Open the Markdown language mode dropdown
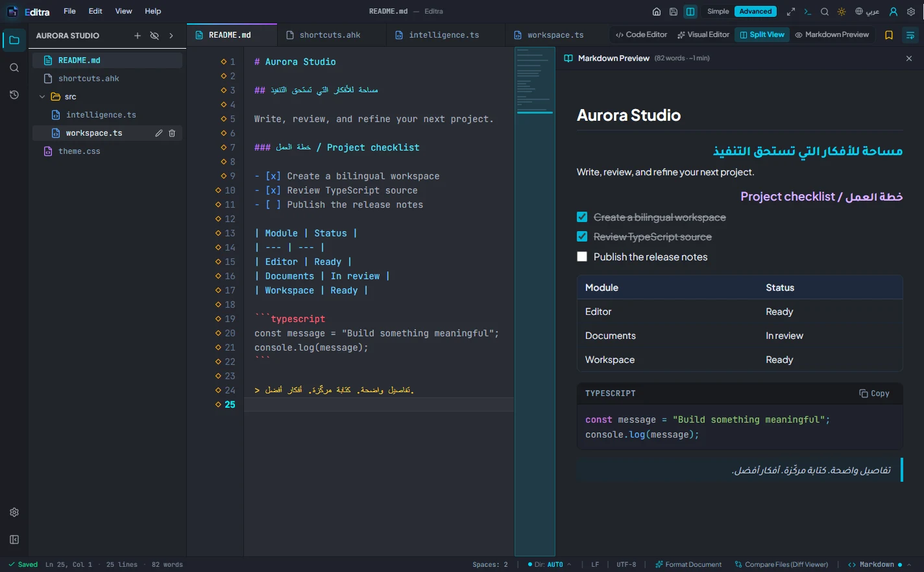The height and width of the screenshot is (572, 924). [879, 565]
